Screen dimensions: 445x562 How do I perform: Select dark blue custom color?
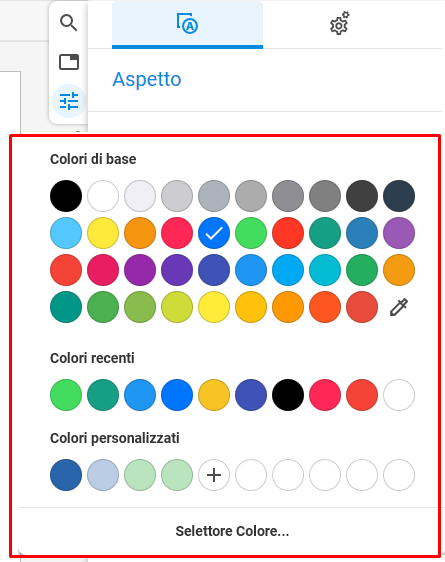point(66,475)
